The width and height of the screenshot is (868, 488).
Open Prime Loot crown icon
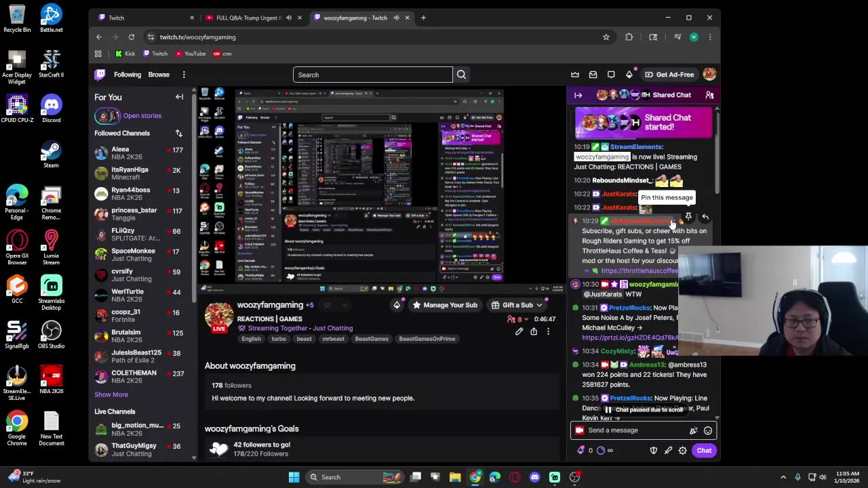click(x=575, y=75)
